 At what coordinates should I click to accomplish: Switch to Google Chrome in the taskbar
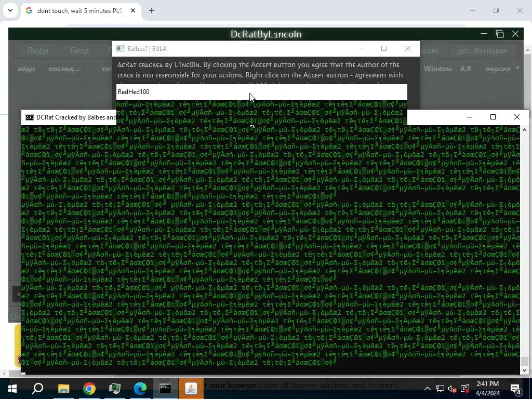(89, 389)
